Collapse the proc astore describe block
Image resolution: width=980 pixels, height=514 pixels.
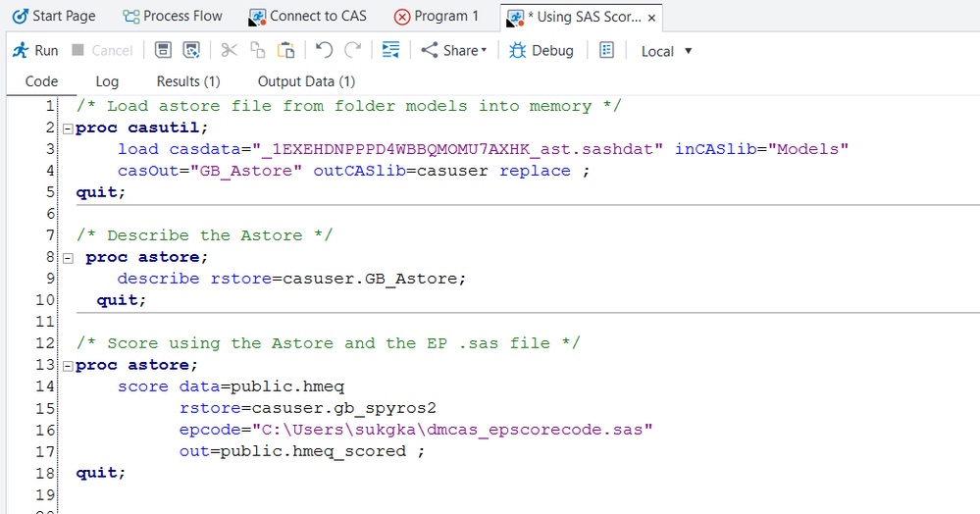point(67,258)
